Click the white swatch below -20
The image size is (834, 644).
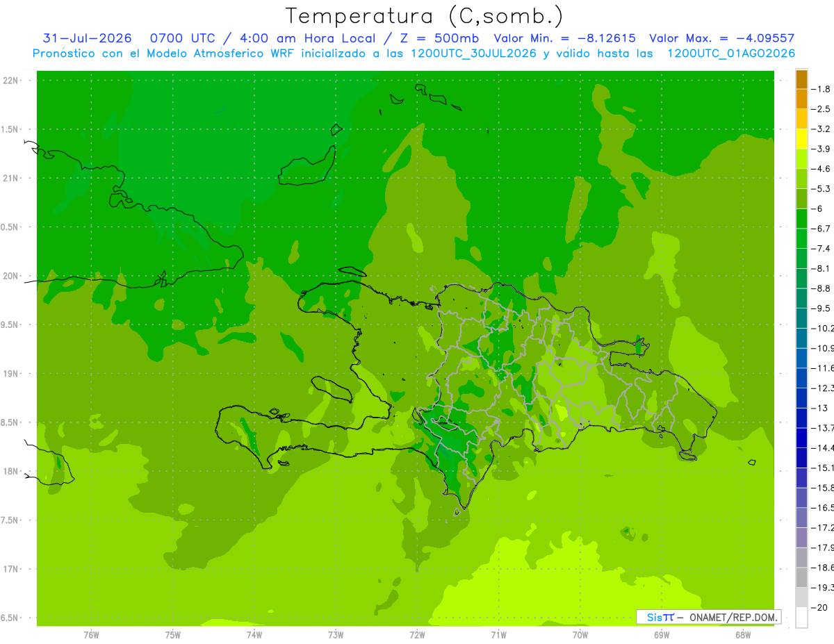click(801, 618)
